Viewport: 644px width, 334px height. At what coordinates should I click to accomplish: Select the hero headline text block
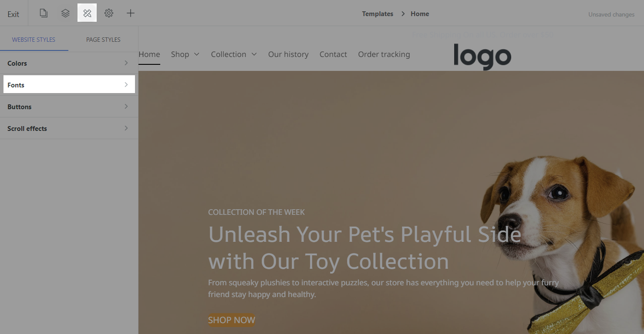pos(365,248)
